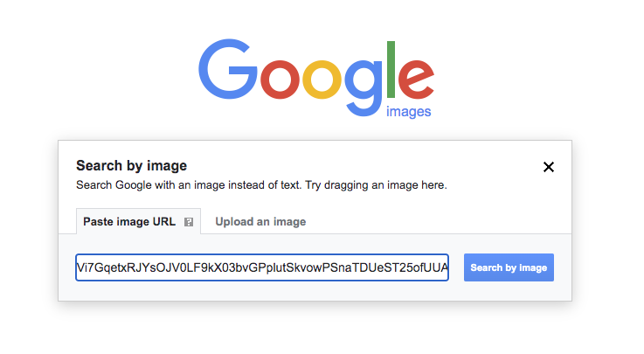Focus the image URL text field

pyautogui.click(x=262, y=267)
